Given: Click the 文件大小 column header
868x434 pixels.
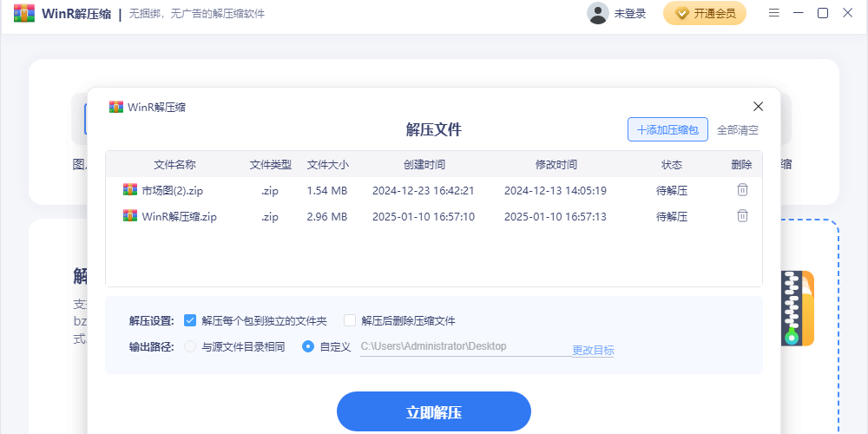Looking at the screenshot, I should [x=328, y=164].
